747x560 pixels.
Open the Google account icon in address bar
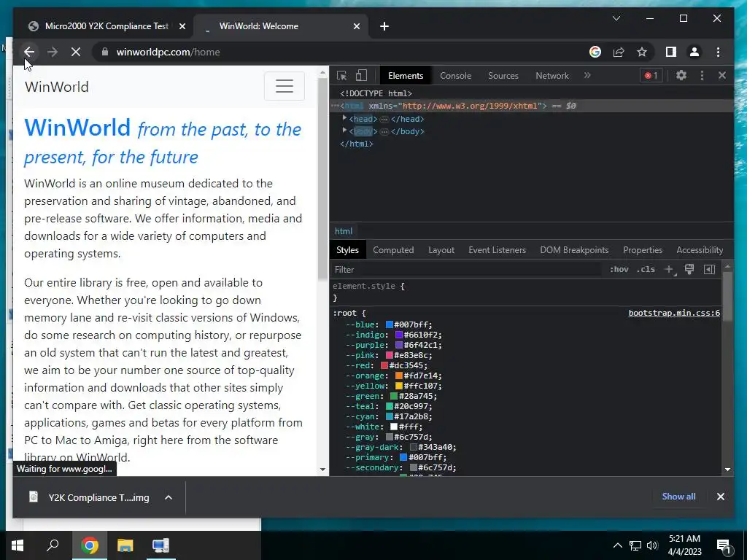pyautogui.click(x=595, y=52)
